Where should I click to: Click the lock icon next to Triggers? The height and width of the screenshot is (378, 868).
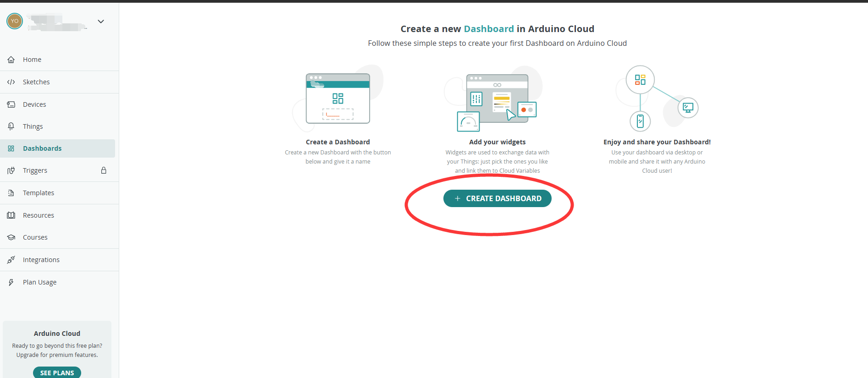point(104,170)
